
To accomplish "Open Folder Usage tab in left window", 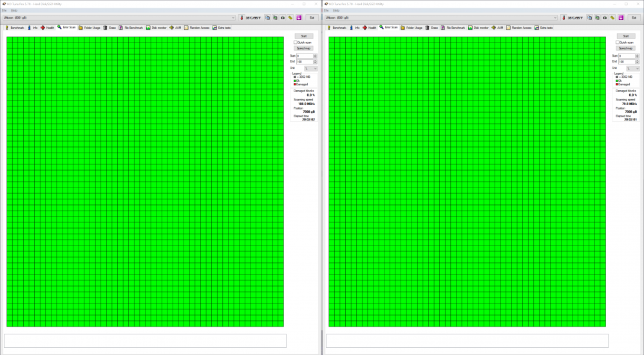I will pos(89,28).
